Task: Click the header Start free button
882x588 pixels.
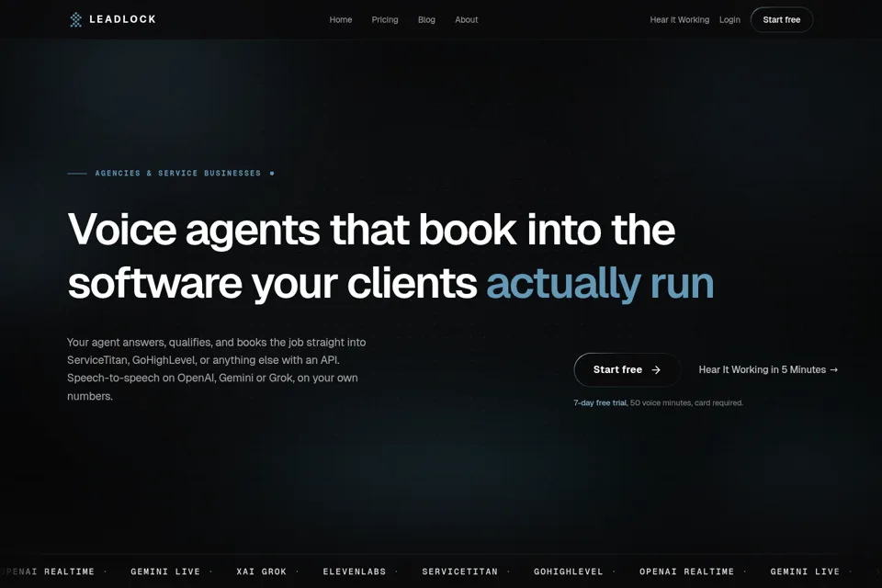Action: pyautogui.click(x=781, y=19)
